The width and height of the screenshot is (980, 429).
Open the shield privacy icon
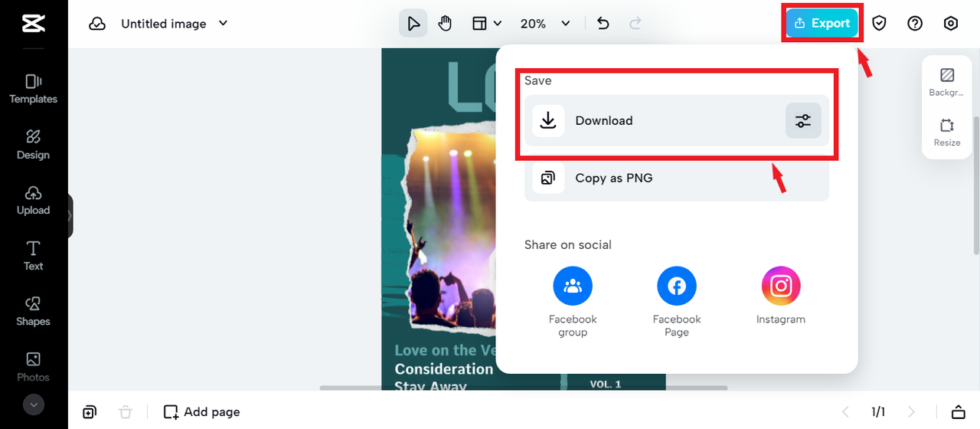pyautogui.click(x=879, y=24)
